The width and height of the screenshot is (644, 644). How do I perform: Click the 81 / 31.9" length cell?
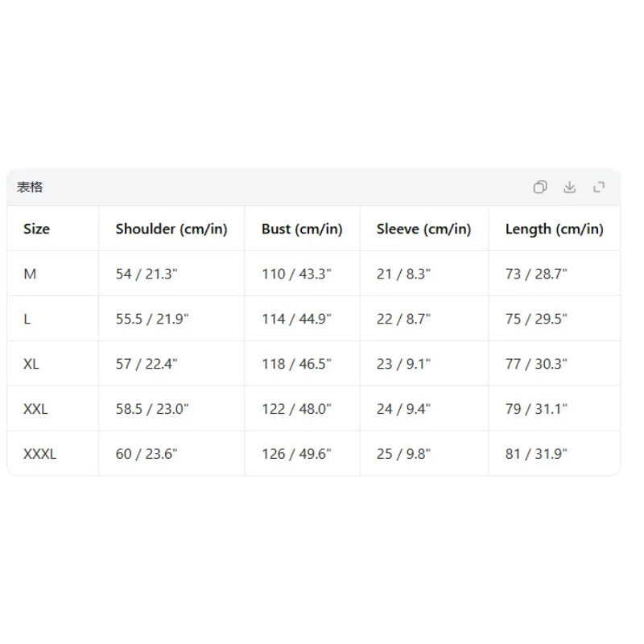pyautogui.click(x=555, y=454)
